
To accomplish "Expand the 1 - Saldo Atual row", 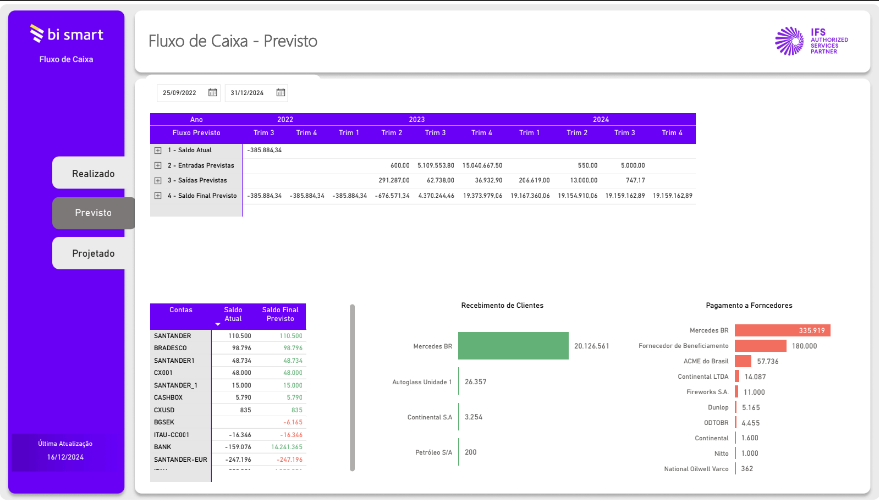I will click(x=158, y=149).
